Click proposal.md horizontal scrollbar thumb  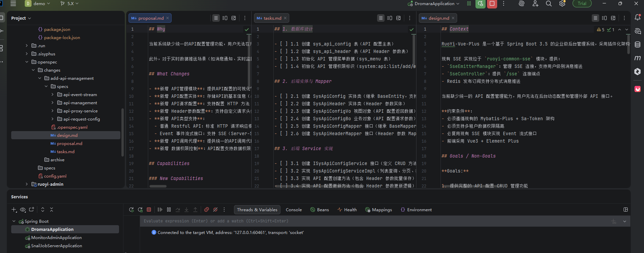tap(158, 186)
